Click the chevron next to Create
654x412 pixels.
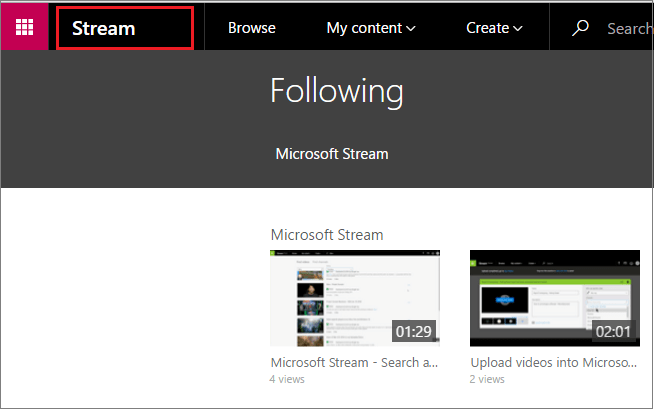coord(518,28)
